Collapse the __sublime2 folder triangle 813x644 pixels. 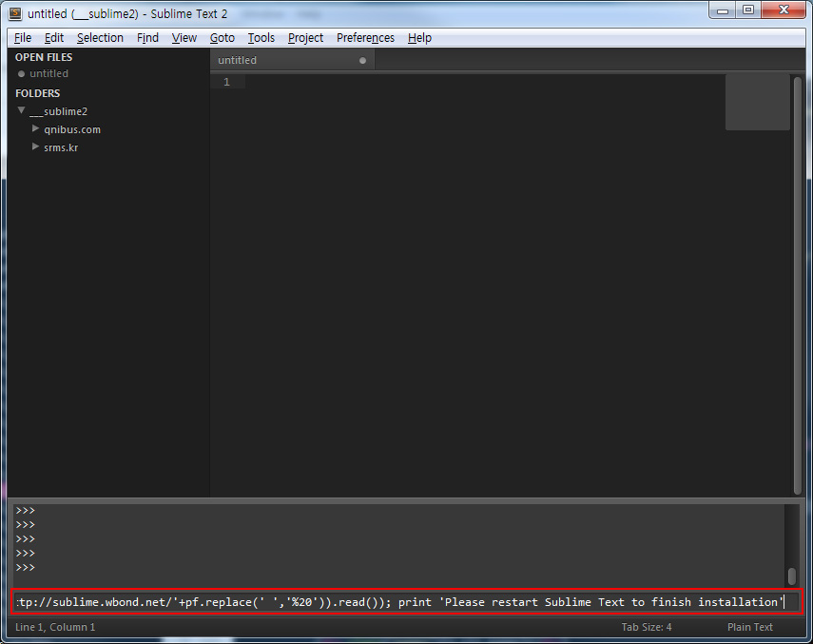tap(22, 110)
